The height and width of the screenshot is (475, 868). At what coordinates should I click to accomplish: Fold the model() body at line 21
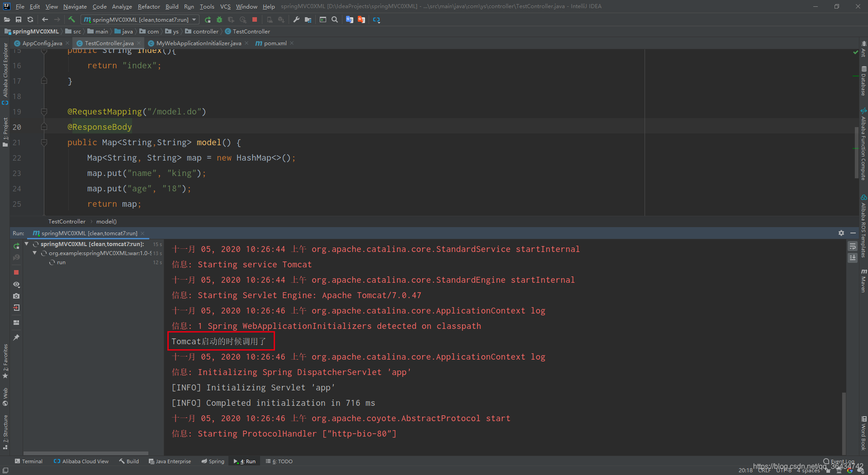click(x=44, y=142)
